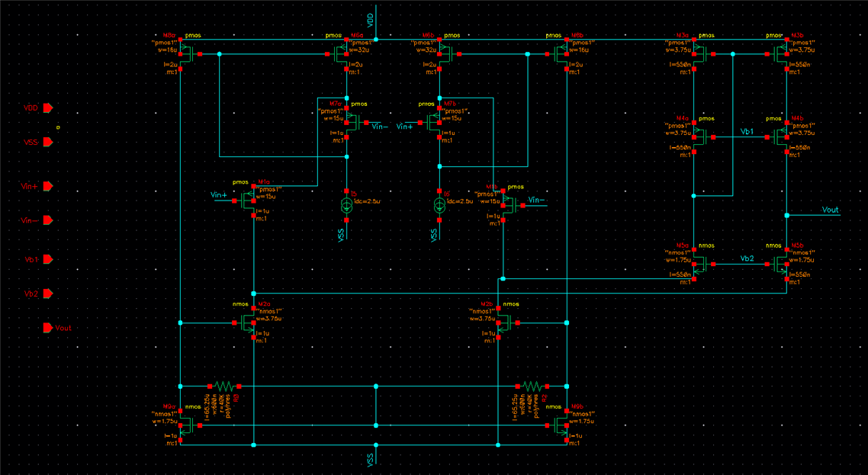Select the Vb1 net label between M4a and M4b
The width and height of the screenshot is (868, 475).
tap(747, 132)
